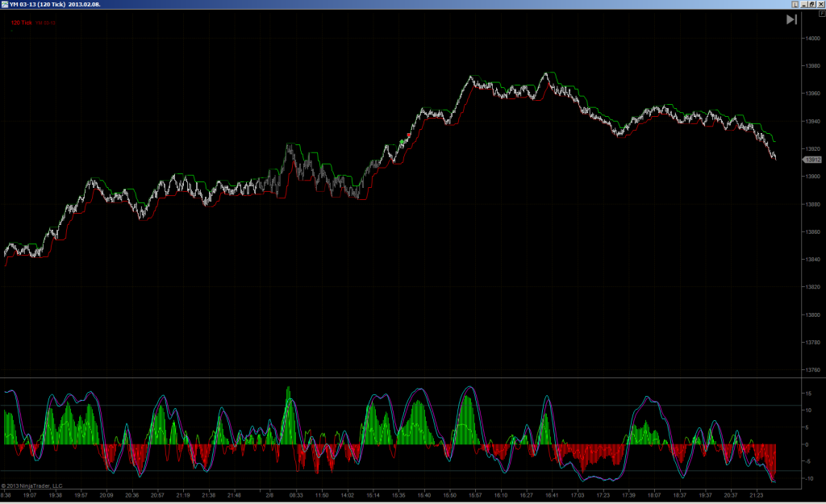Click the small F button above price axis

pos(822,14)
